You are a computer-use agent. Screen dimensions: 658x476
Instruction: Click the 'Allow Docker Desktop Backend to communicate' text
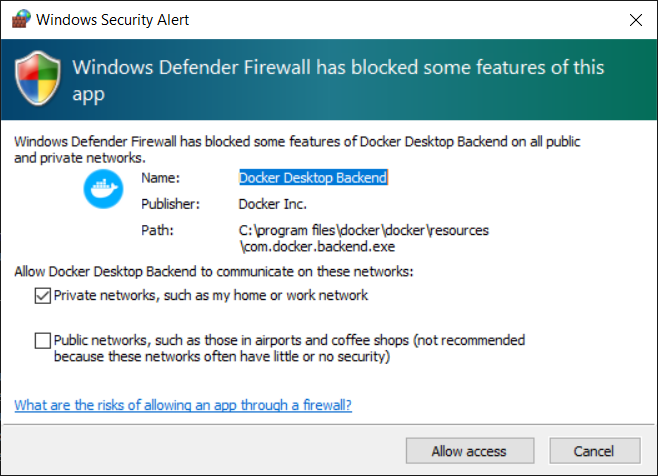click(x=214, y=272)
